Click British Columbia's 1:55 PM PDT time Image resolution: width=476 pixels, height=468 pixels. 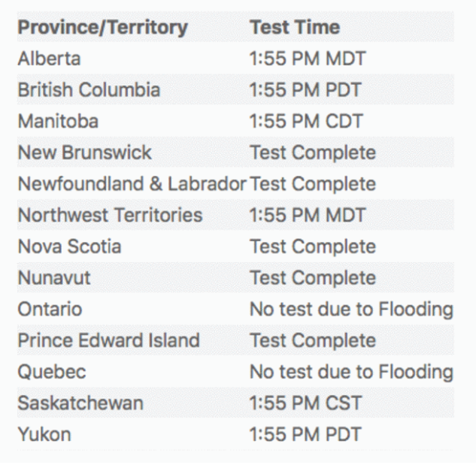[x=305, y=90]
